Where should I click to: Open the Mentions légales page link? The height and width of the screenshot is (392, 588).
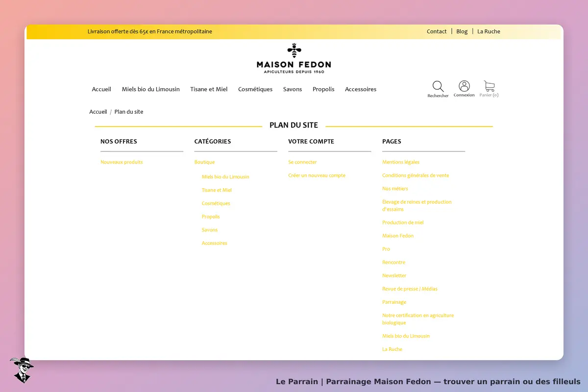click(x=401, y=162)
